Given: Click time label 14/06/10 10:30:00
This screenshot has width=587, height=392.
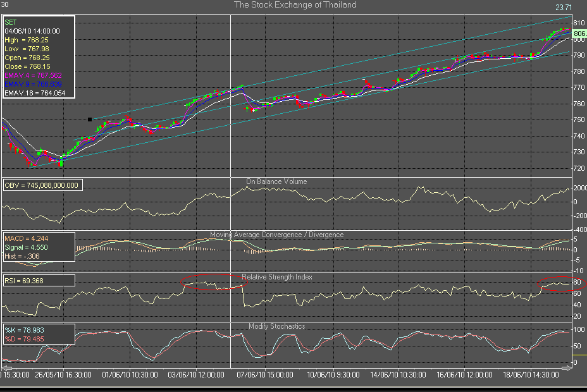Looking at the screenshot, I should pos(398,374).
